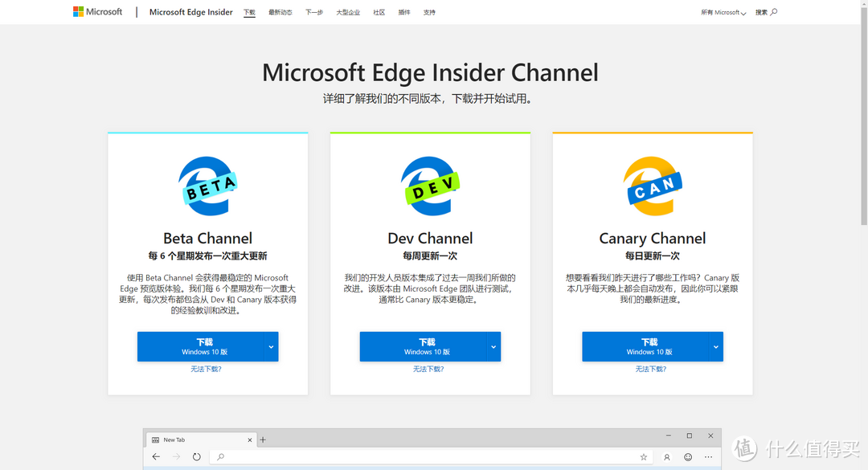Image resolution: width=868 pixels, height=470 pixels.
Task: Click 每日更新一次 text
Action: click(653, 255)
